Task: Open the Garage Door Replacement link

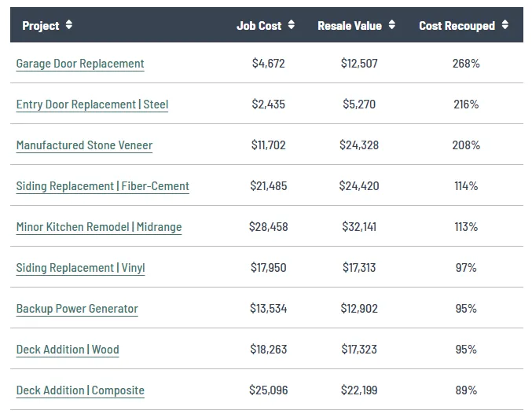Action: (80, 64)
